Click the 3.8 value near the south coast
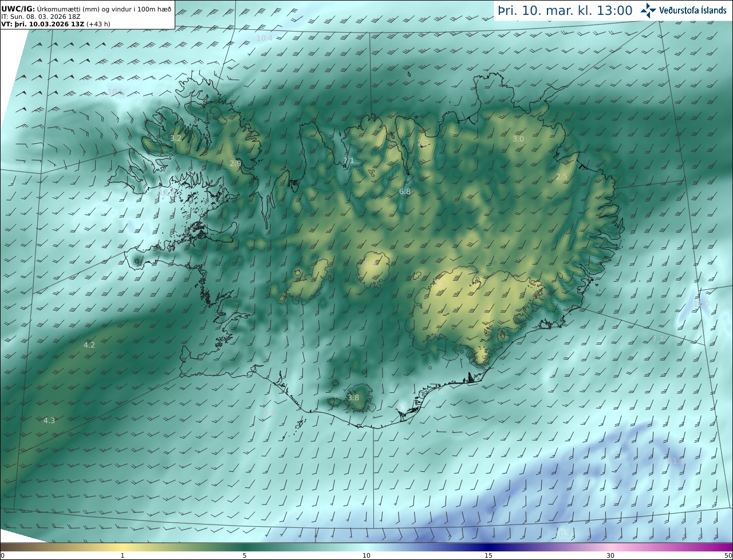This screenshot has height=560, width=733. point(353,397)
